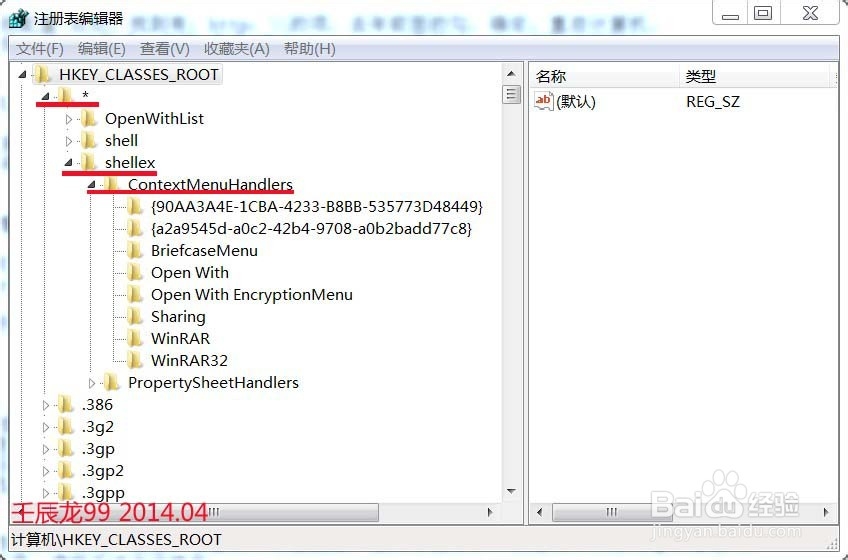848x560 pixels.
Task: Expand the OpenWithList key triangle
Action: [69, 119]
